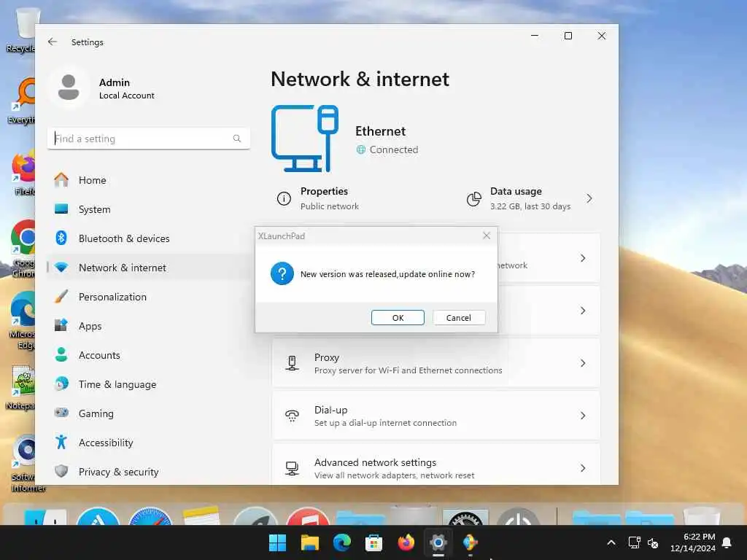Click the Data usage pie chart icon
Viewport: 747px width, 560px height.
474,198
